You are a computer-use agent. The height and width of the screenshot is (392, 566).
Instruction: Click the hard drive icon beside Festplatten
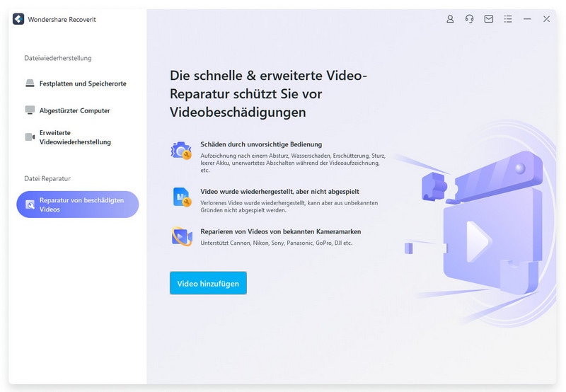click(30, 83)
